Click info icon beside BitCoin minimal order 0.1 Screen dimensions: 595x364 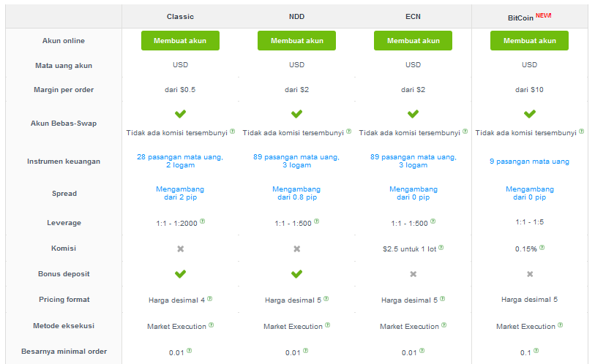[x=536, y=351]
